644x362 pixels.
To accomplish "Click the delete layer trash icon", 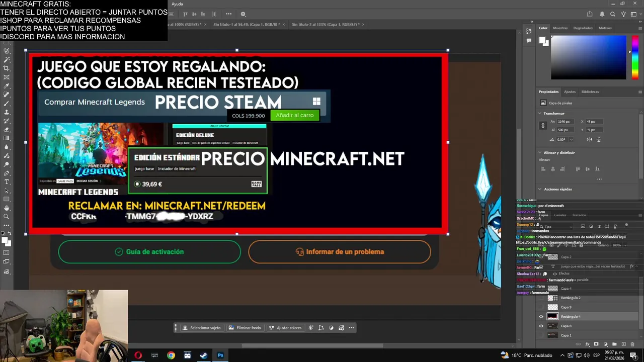I will 632,344.
